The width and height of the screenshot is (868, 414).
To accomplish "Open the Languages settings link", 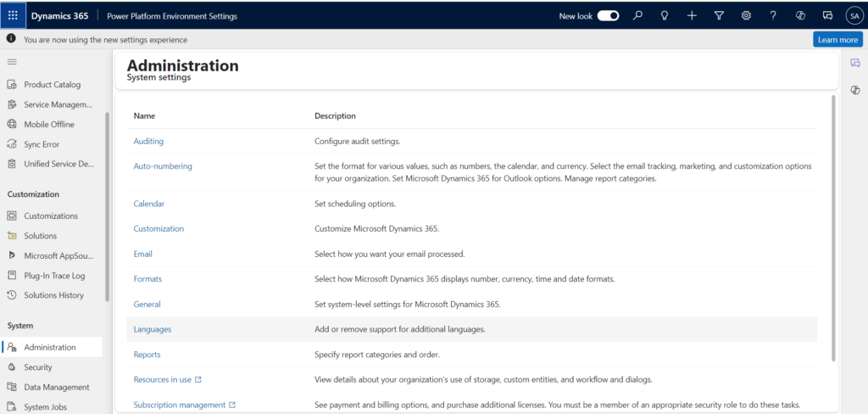I will [x=153, y=329].
